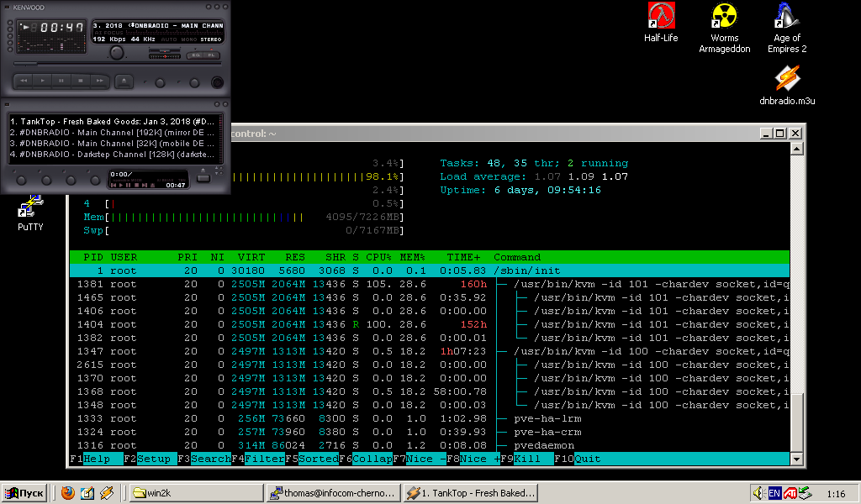Toggle the EQ equalizer button
Screen dimensions: 861x504
[196, 55]
